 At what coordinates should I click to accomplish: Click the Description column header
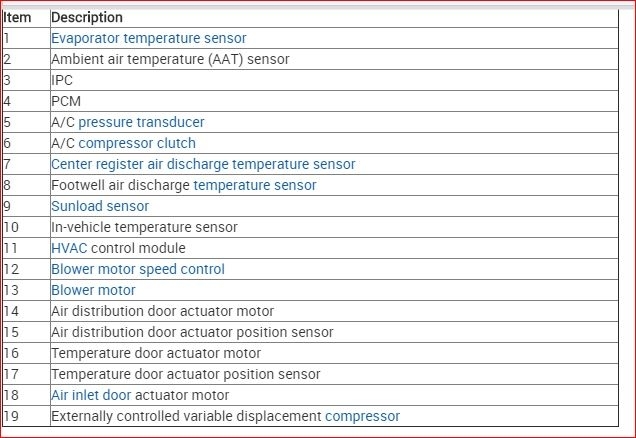click(x=87, y=17)
